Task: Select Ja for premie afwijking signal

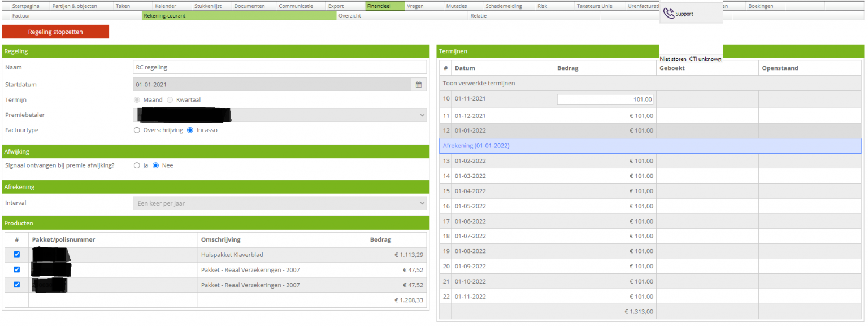Action: (137, 166)
